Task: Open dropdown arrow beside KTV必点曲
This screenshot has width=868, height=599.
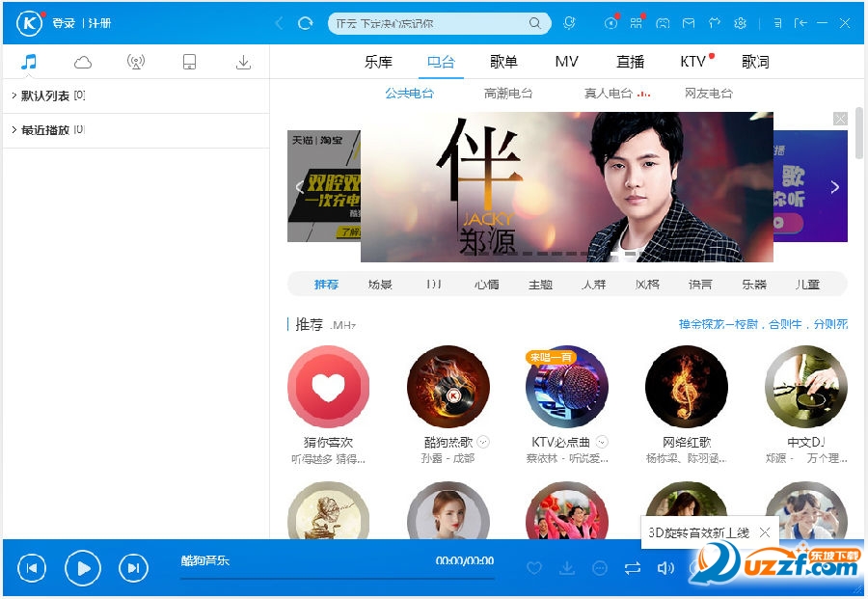Action: 602,442
